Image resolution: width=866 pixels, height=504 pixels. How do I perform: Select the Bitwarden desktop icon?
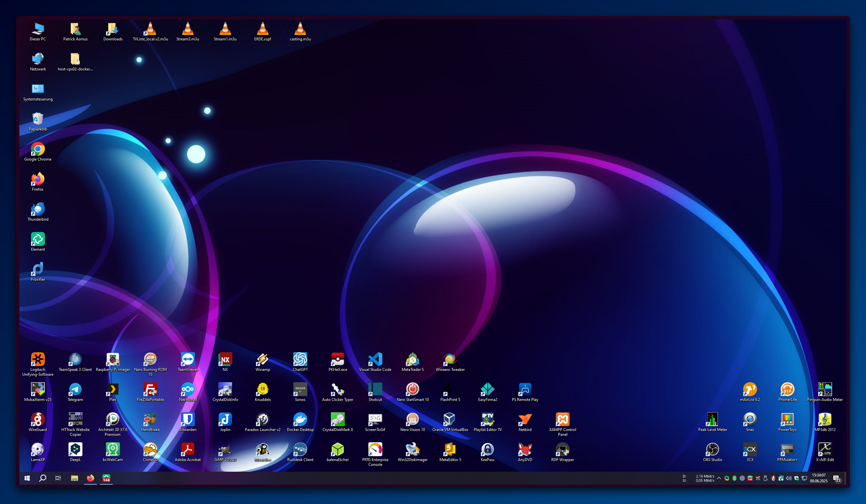point(188,420)
